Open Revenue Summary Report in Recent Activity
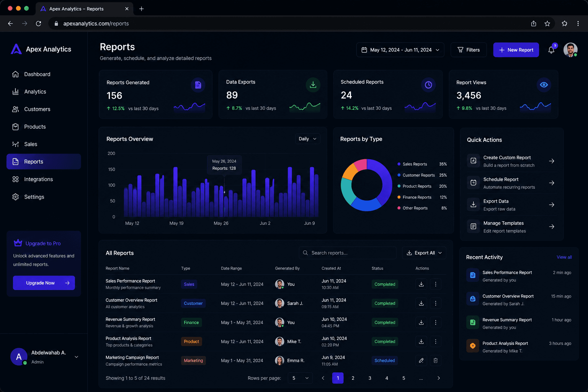The width and height of the screenshot is (588, 392). [x=519, y=323]
